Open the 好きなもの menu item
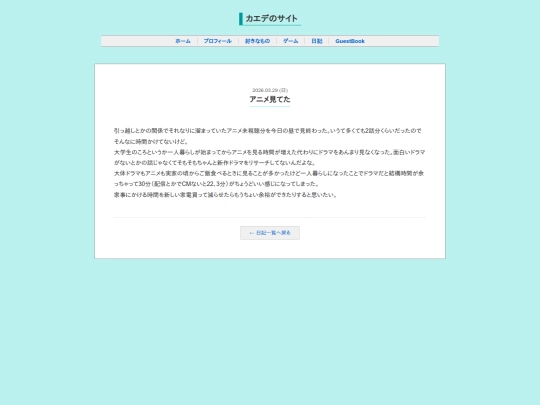 point(257,41)
